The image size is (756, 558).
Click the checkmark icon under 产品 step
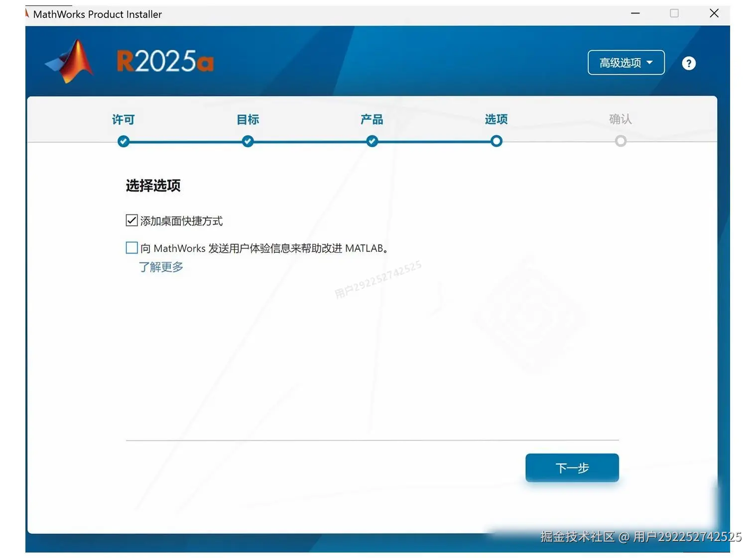pos(372,141)
